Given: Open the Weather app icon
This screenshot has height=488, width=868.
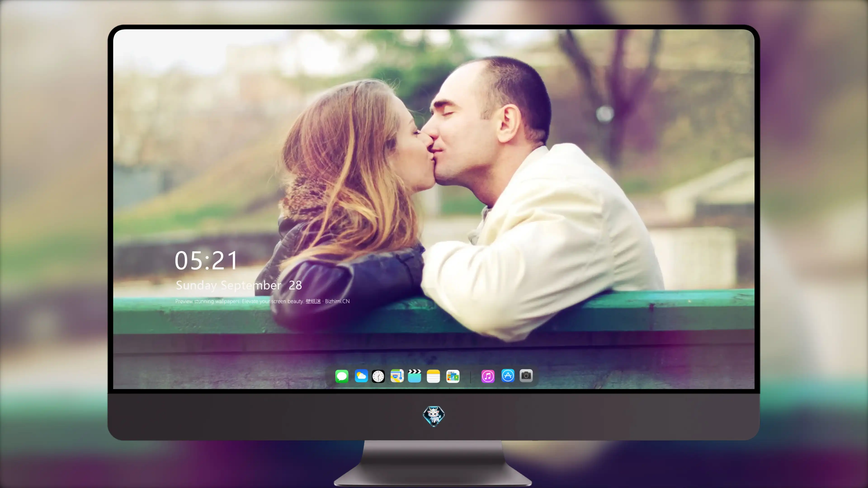Looking at the screenshot, I should click(361, 376).
